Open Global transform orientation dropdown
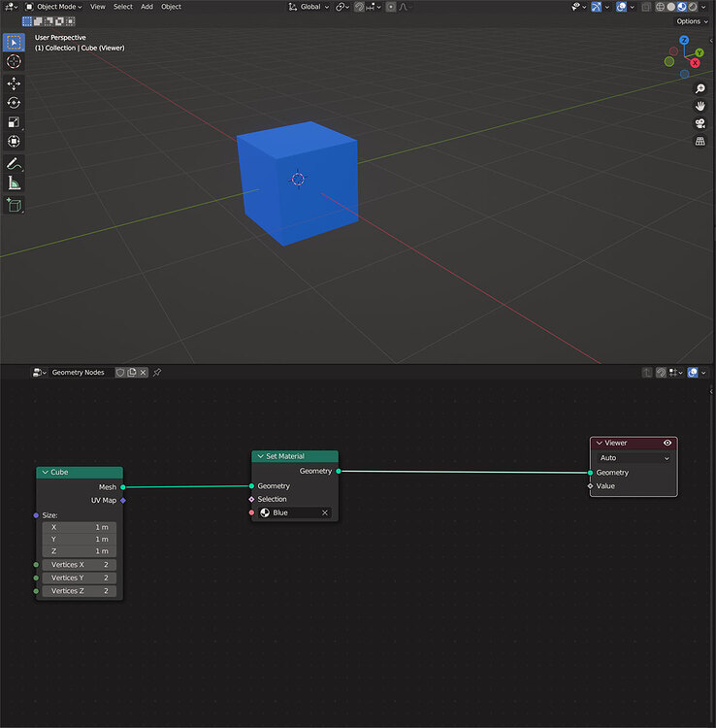 coord(309,7)
